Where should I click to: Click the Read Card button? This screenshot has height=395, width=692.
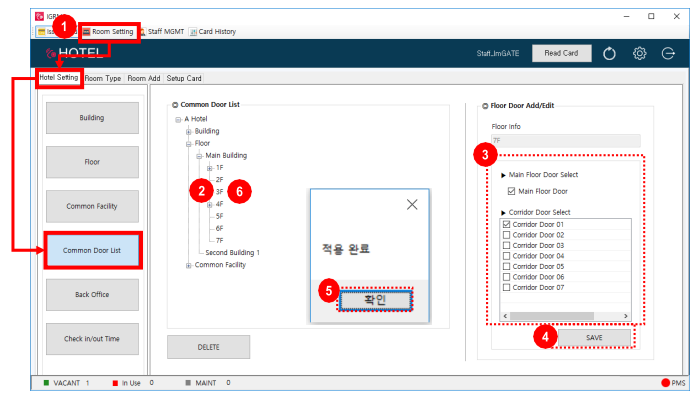tap(561, 53)
